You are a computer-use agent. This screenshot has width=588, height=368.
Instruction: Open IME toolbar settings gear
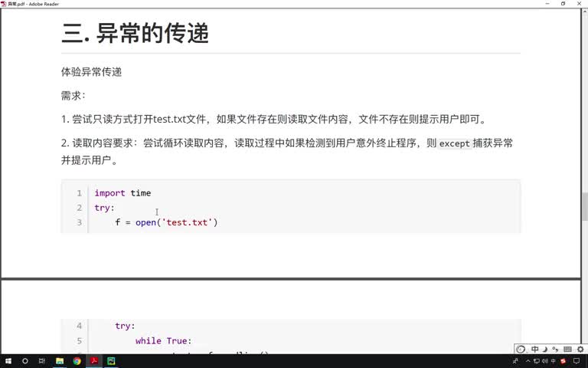coord(580,350)
